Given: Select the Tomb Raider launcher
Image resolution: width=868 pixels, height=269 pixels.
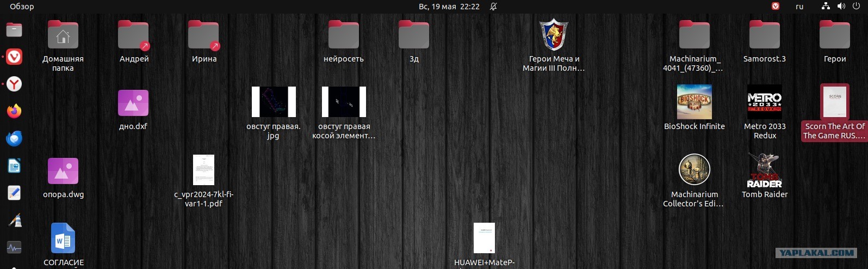Looking at the screenshot, I should (765, 175).
